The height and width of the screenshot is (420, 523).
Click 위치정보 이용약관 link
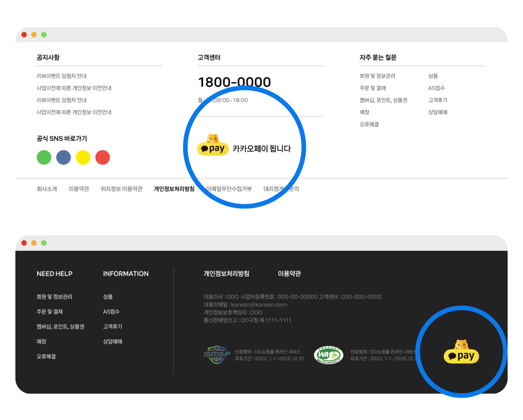click(x=122, y=189)
